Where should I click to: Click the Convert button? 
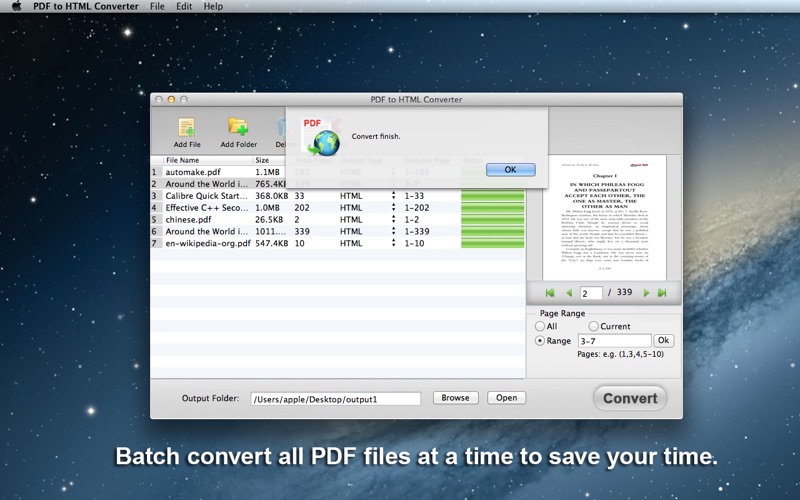coord(630,398)
